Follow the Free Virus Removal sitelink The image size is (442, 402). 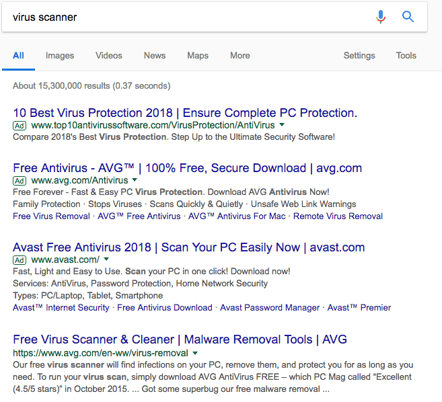pos(51,216)
